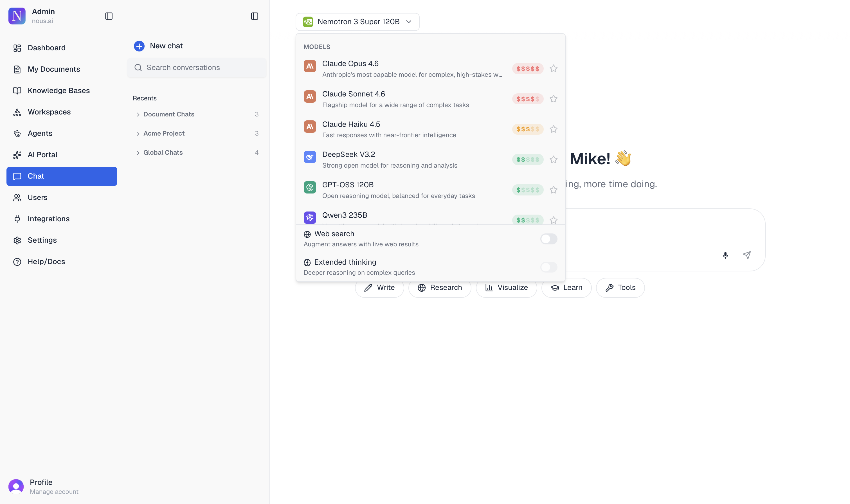
Task: Navigate to Workspaces
Action: point(62,112)
